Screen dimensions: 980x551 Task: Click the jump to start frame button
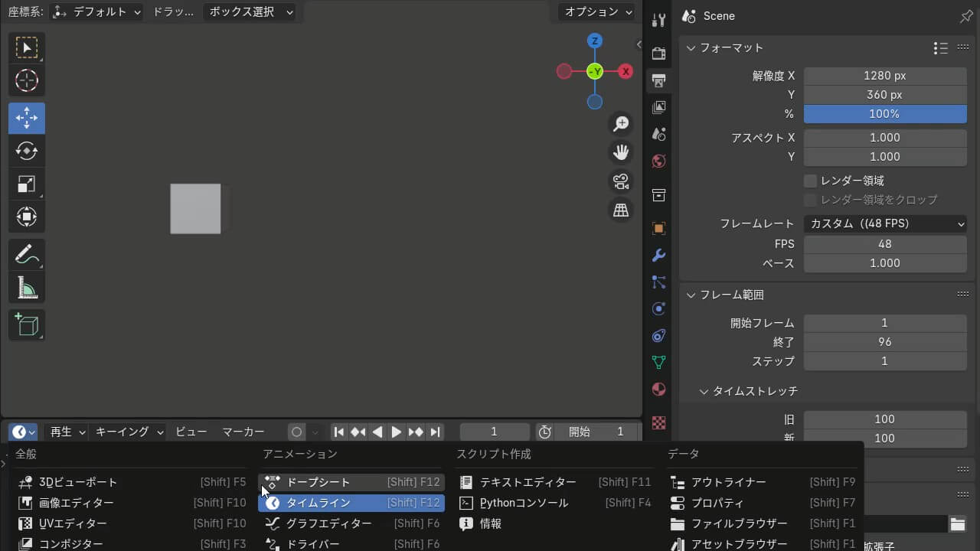click(x=339, y=432)
